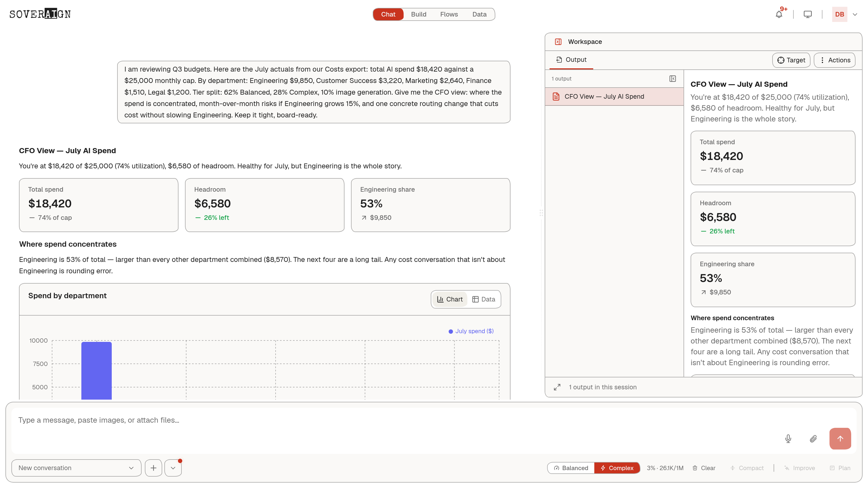Image resolution: width=868 pixels, height=488 pixels.
Task: Click the Compact button
Action: 746,468
